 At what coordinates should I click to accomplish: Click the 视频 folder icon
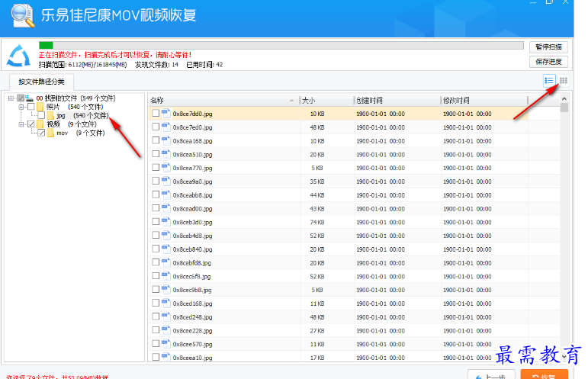pos(40,124)
